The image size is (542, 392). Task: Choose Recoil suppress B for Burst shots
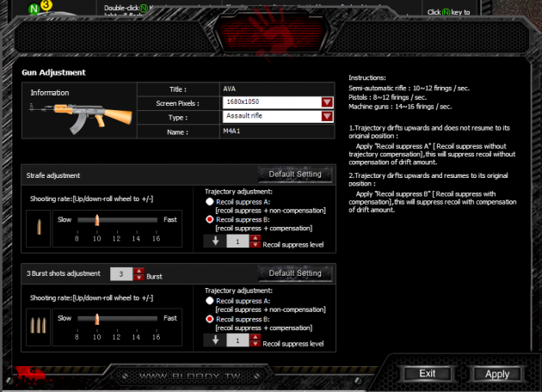click(209, 319)
